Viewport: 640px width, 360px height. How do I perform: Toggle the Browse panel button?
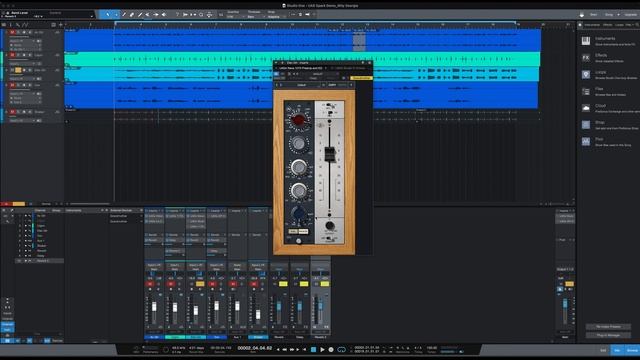(632, 350)
